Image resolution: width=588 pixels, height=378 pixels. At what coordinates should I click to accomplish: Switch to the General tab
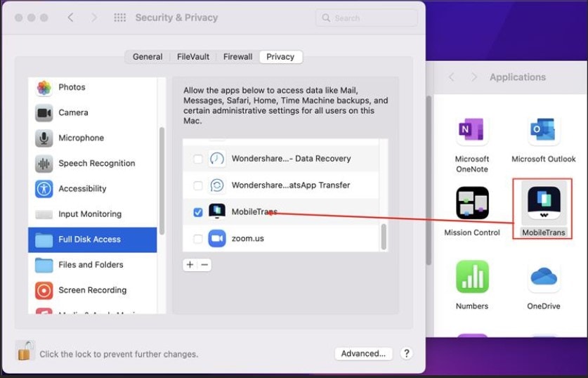(x=148, y=57)
